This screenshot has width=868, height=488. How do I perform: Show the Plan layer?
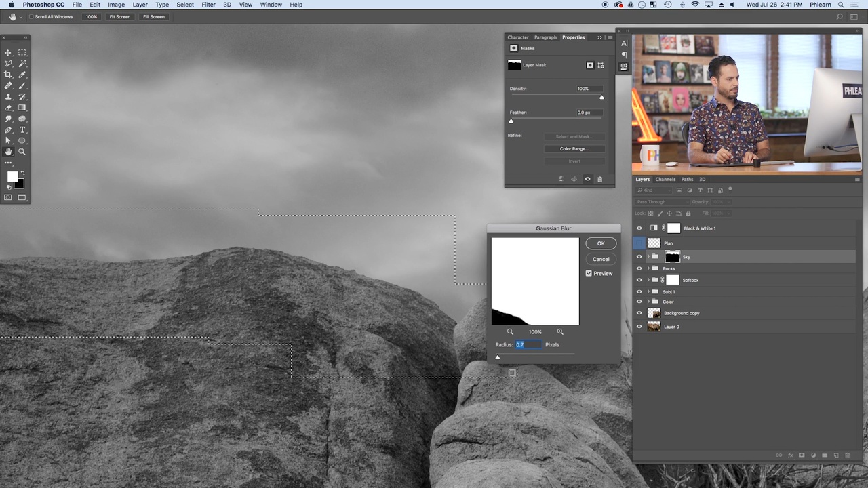click(x=639, y=243)
